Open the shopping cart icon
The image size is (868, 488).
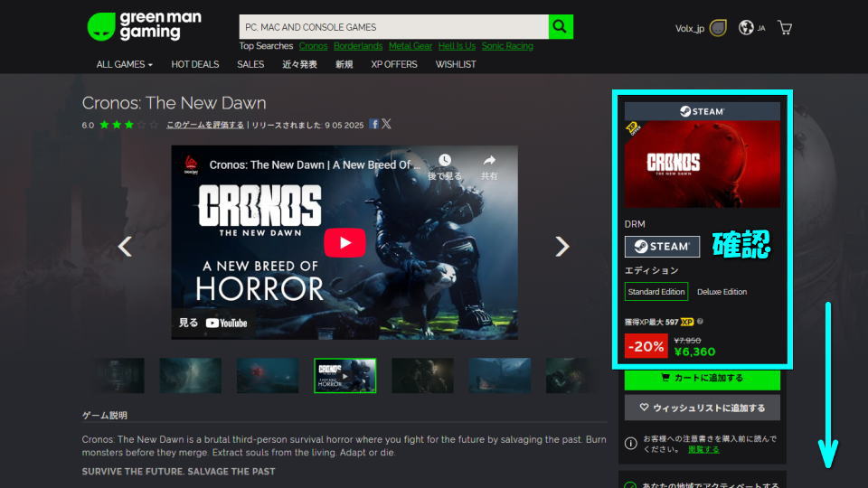click(x=785, y=28)
